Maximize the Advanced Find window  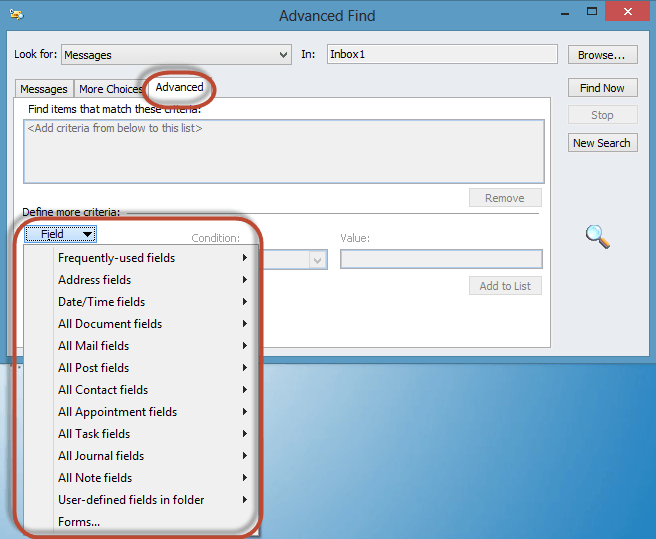coord(592,12)
